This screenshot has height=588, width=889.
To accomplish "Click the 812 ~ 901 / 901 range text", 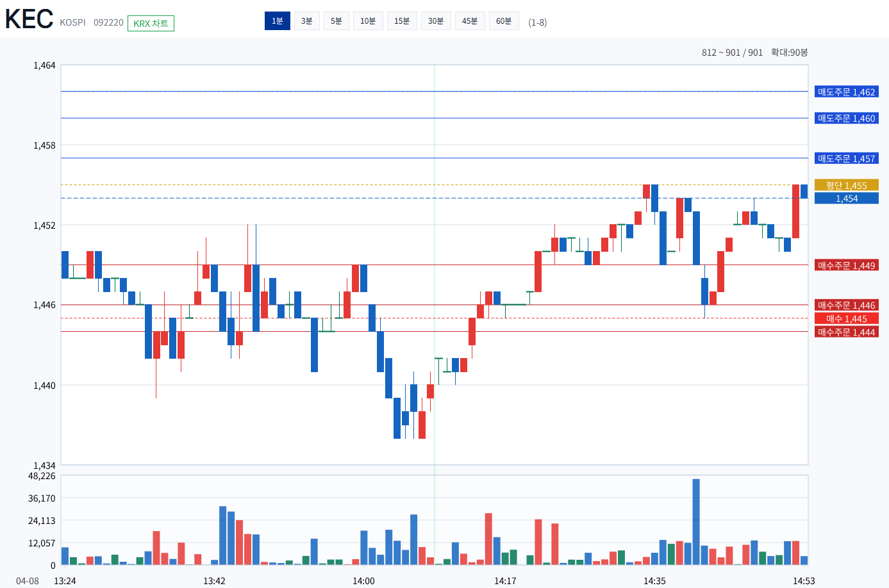I will point(732,53).
